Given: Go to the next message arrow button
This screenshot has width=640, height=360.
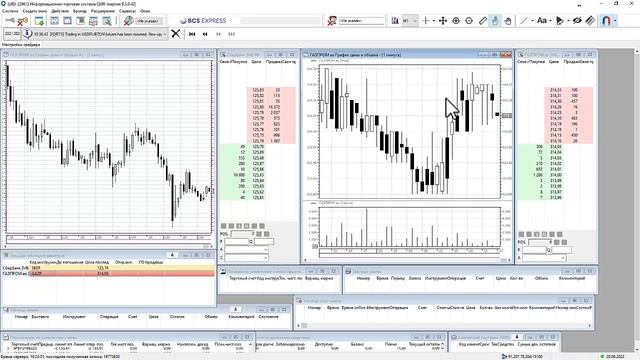Looking at the screenshot, I should click(218, 34).
